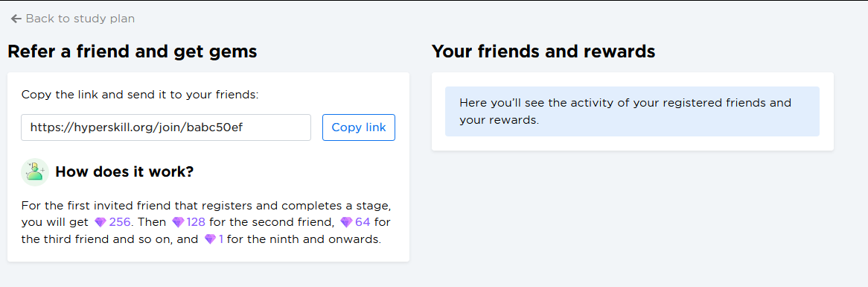Click the gem icon beside 256
The width and height of the screenshot is (868, 287).
(100, 223)
